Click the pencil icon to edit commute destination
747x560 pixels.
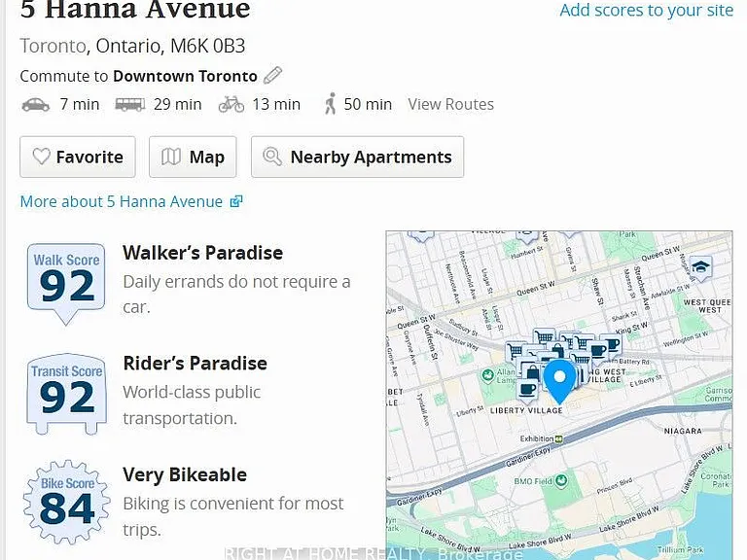coord(273,75)
